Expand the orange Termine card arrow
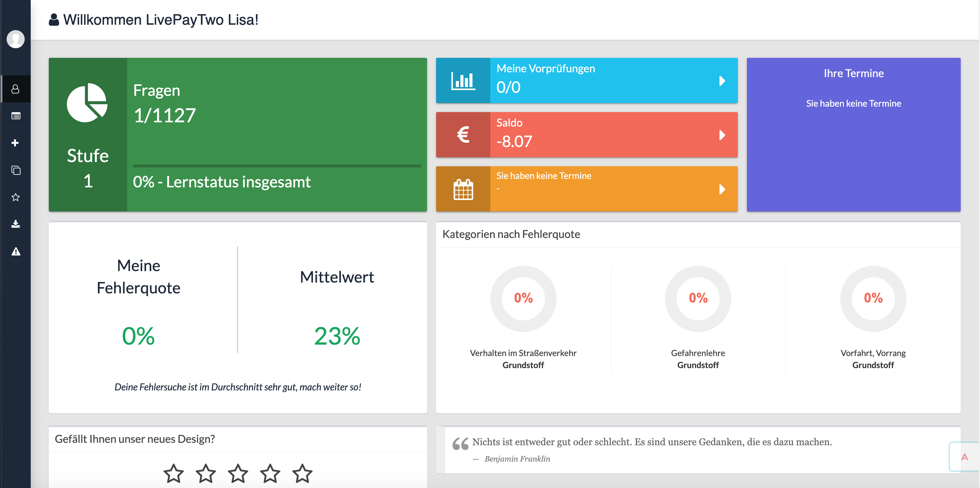This screenshot has height=488, width=980. tap(722, 189)
